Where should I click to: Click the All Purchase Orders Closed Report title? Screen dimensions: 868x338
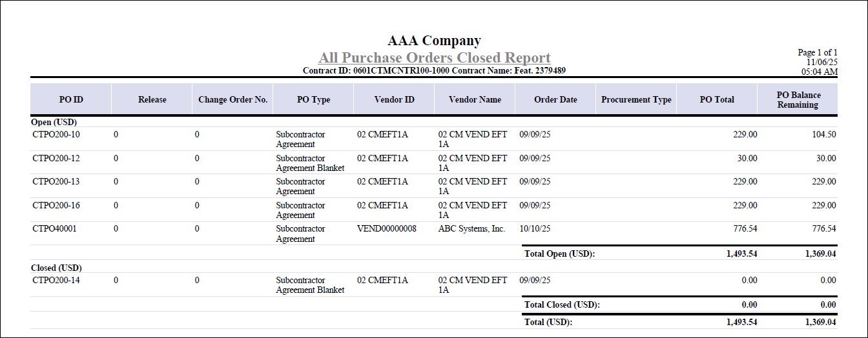434,58
